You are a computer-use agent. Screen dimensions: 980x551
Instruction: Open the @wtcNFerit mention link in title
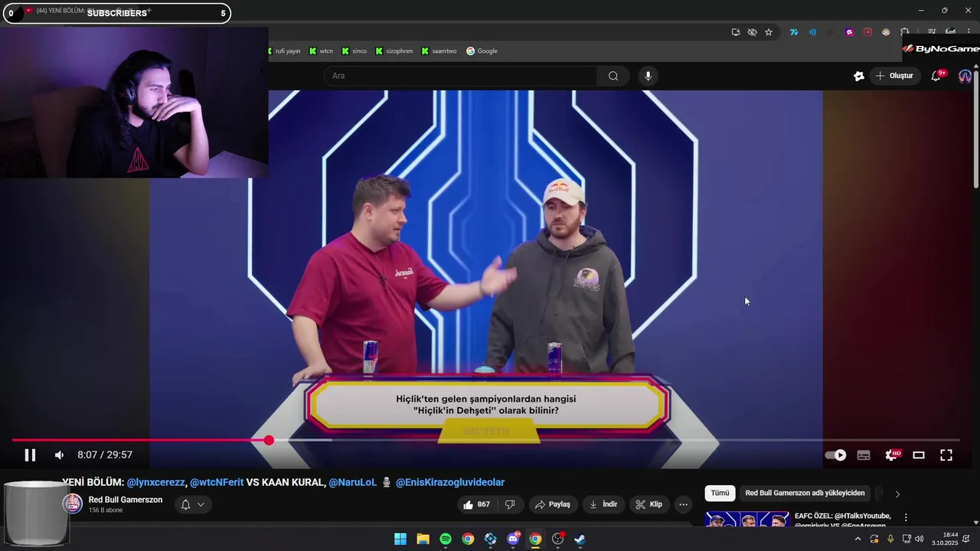(217, 482)
